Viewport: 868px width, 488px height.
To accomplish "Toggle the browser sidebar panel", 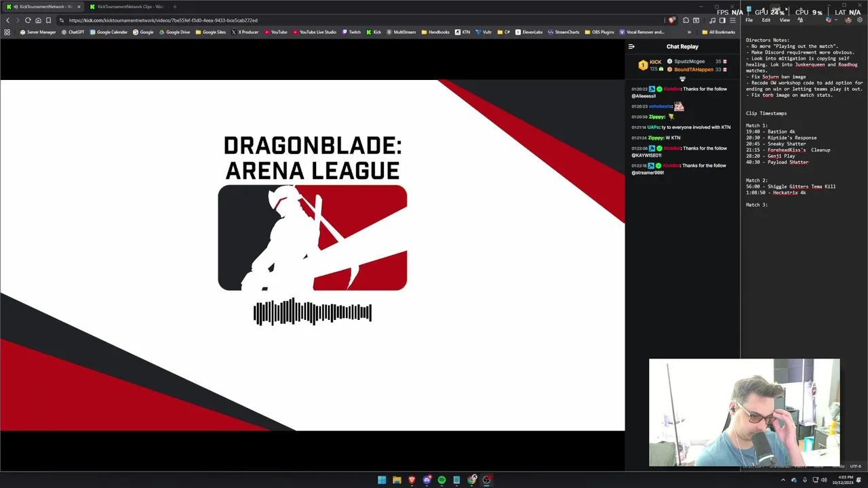I will pos(722,20).
